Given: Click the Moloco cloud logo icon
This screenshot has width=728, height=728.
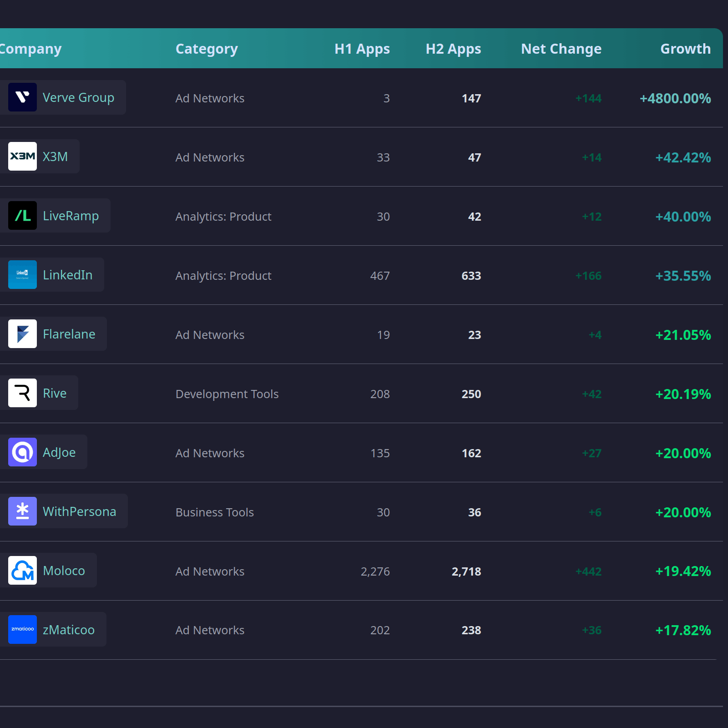Looking at the screenshot, I should (22, 570).
